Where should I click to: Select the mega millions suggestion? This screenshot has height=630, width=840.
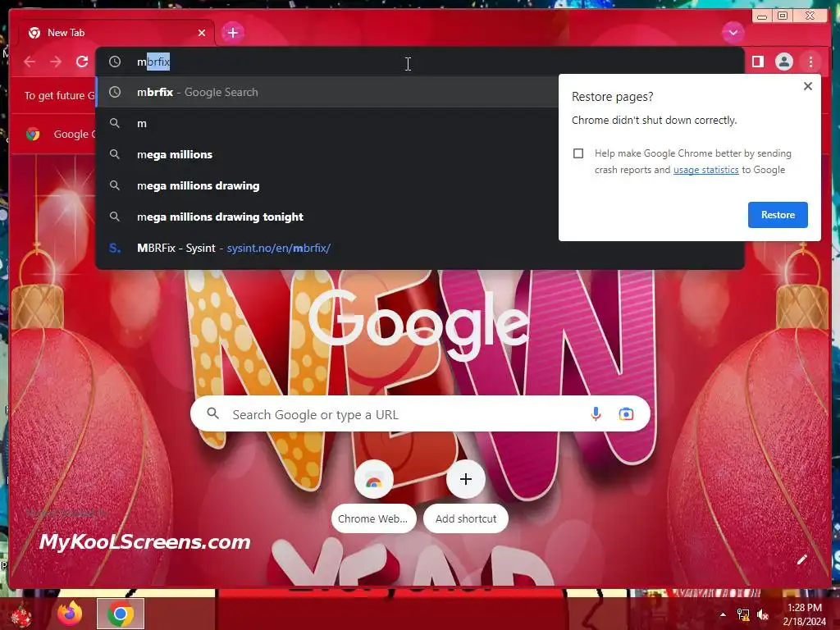327,154
